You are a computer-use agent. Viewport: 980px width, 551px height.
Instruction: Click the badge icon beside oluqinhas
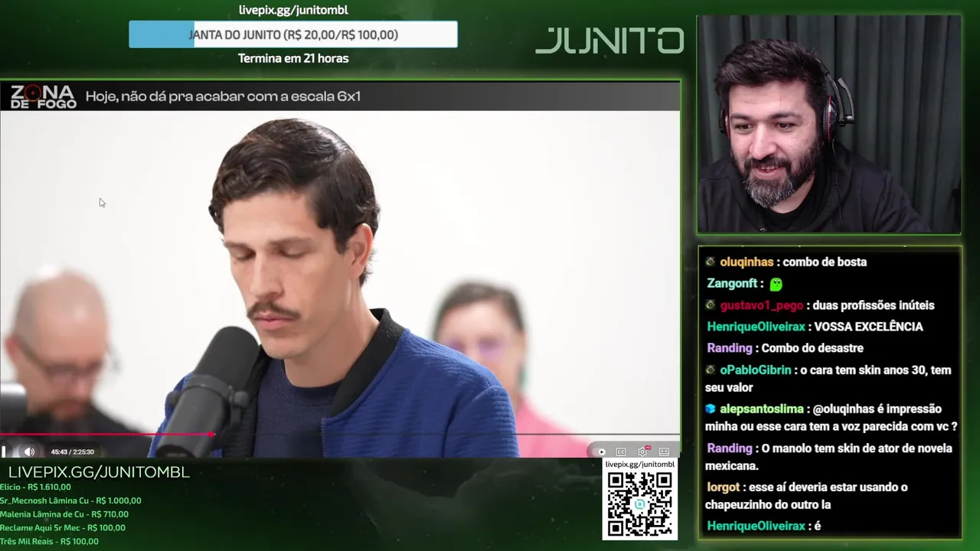pyautogui.click(x=710, y=262)
